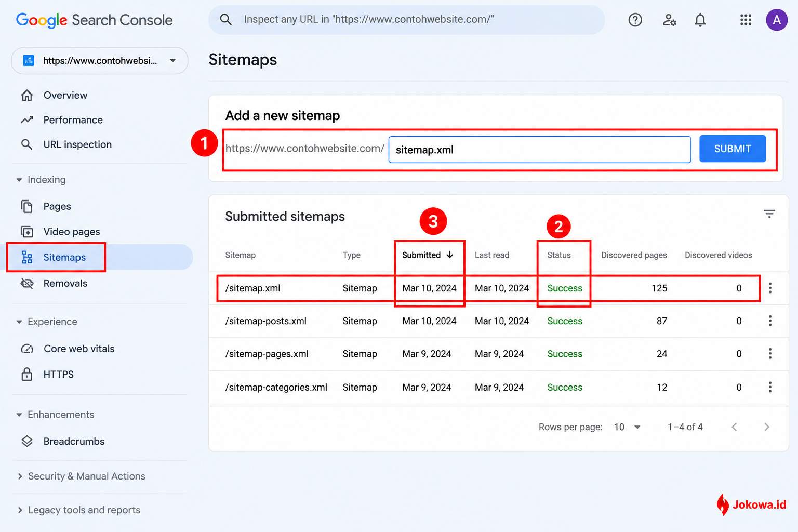
Task: Open the property selector dropdown
Action: [x=100, y=61]
